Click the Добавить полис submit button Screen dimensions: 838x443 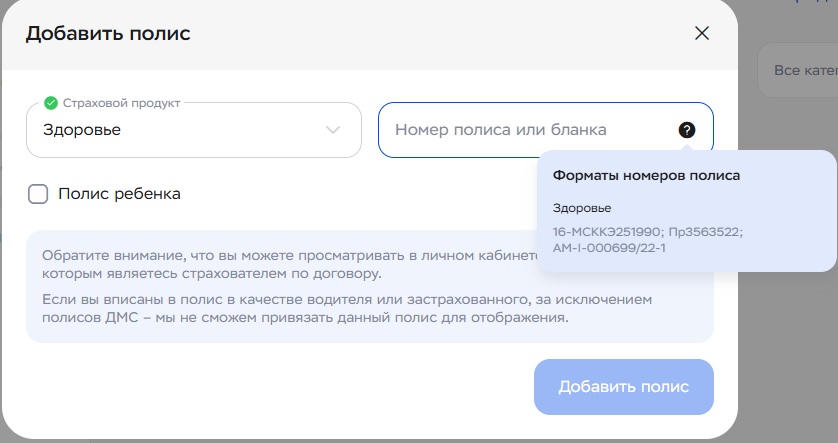click(624, 387)
